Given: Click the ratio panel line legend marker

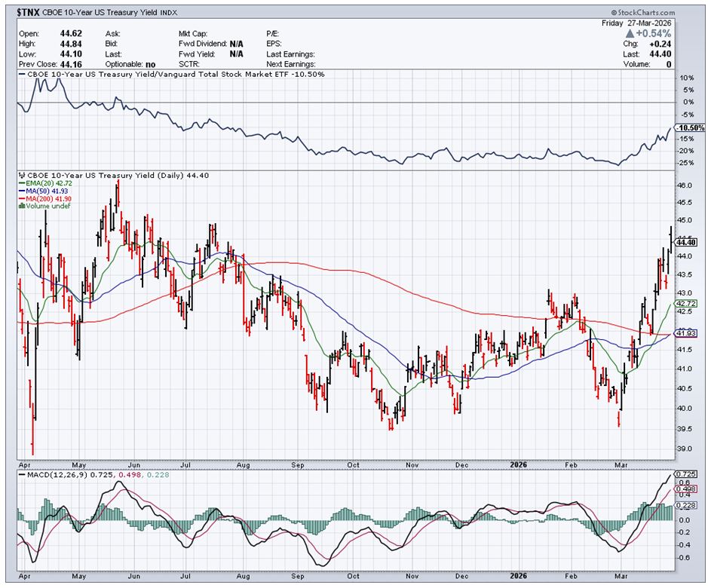Looking at the screenshot, I should [21, 73].
